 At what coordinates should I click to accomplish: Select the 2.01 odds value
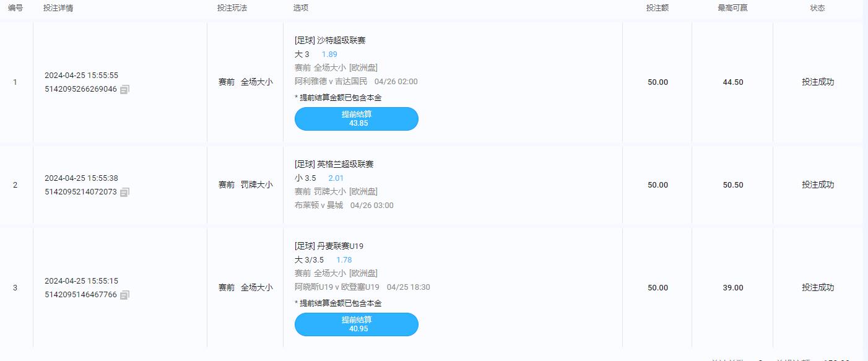point(336,178)
